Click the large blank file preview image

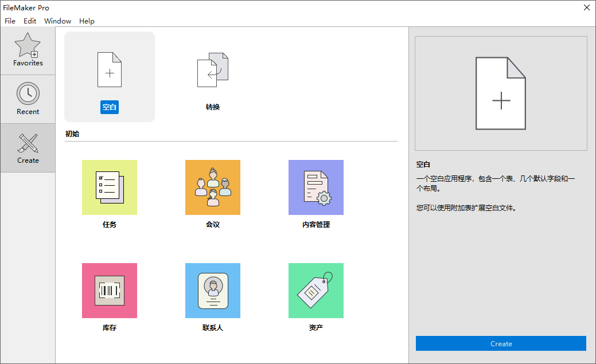501,93
